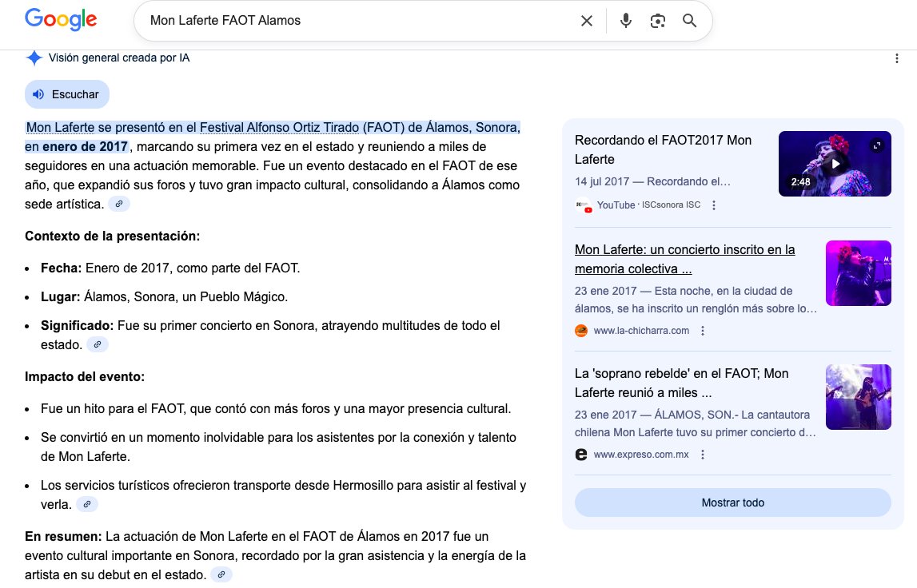Open source link icon after 'debut en el estado'
Image resolution: width=917 pixels, height=588 pixels.
click(221, 574)
